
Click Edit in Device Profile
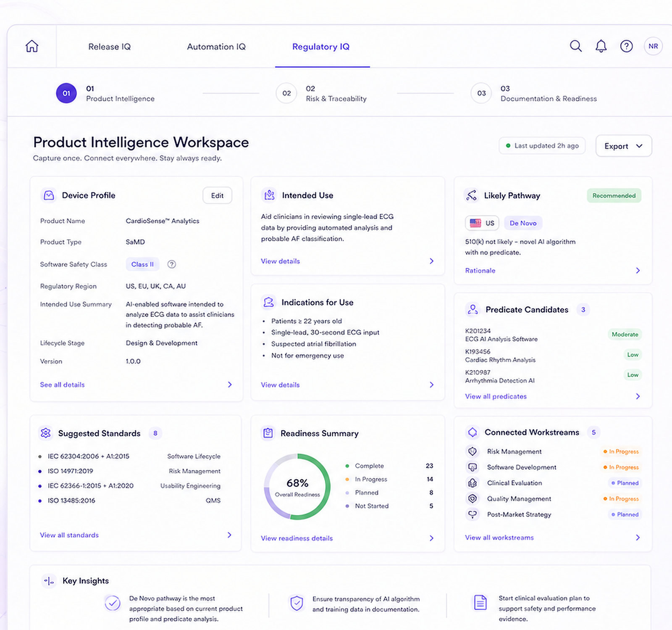point(217,195)
